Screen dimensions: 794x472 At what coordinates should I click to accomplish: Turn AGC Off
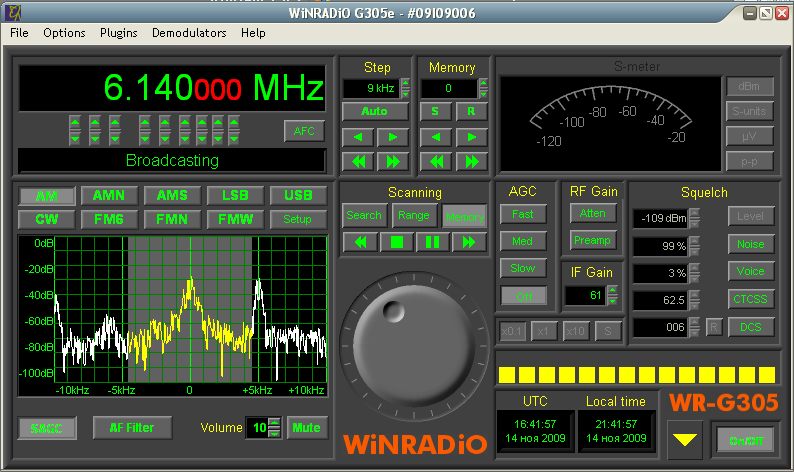click(524, 296)
